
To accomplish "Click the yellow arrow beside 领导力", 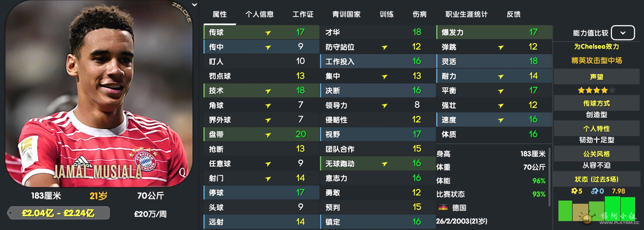I will pos(384,105).
